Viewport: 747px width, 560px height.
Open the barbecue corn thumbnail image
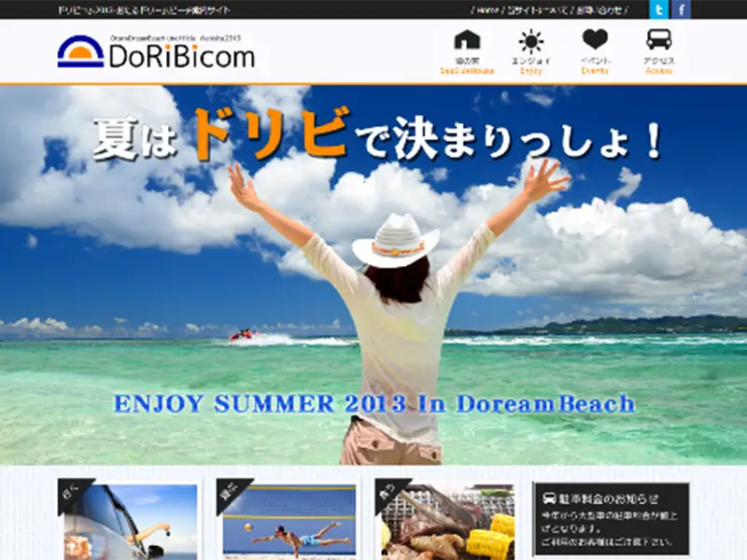pos(448,522)
